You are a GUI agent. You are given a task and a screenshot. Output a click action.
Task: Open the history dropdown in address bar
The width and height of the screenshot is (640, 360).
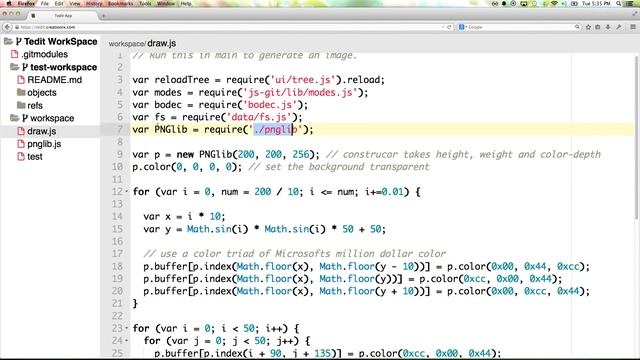point(443,27)
